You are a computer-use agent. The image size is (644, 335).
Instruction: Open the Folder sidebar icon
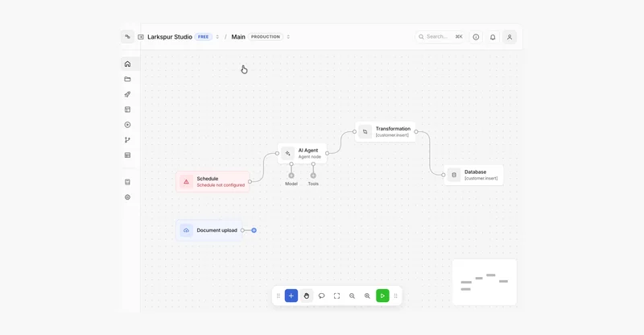pos(127,80)
